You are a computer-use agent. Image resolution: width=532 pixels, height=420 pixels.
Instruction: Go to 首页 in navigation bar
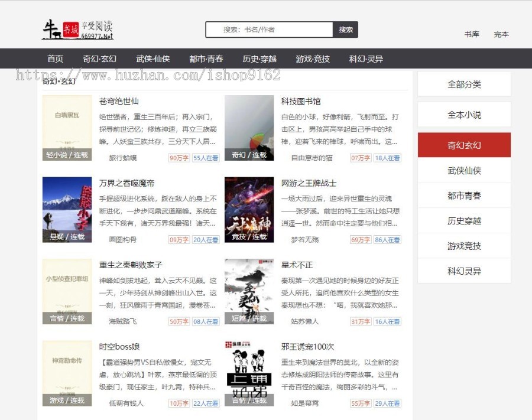(x=56, y=58)
